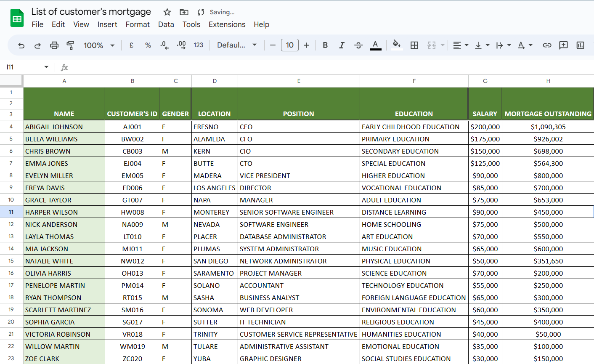Toggle italic formatting

click(342, 45)
